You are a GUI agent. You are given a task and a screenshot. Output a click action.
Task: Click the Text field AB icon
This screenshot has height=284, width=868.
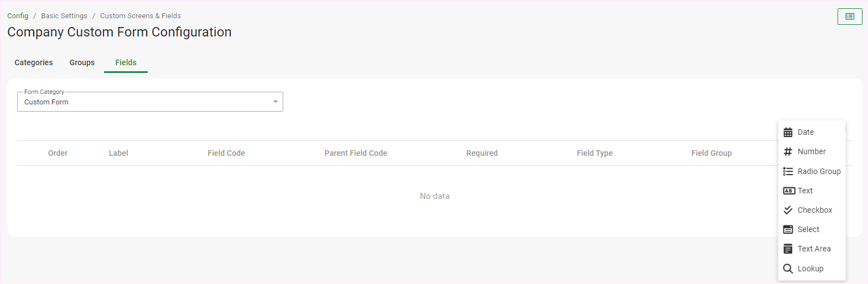788,191
